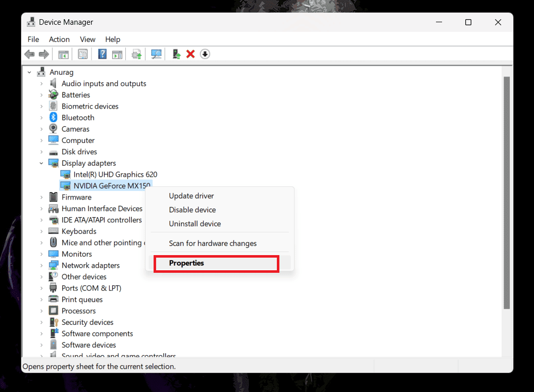
Task: Click the chip icon with the green arrow in the toolbar
Action: pyautogui.click(x=136, y=54)
